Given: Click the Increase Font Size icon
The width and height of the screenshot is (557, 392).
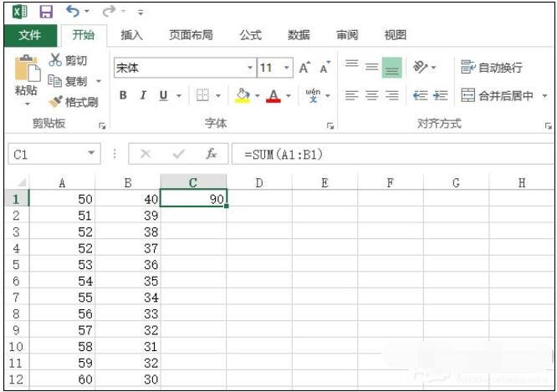Looking at the screenshot, I should (x=304, y=68).
